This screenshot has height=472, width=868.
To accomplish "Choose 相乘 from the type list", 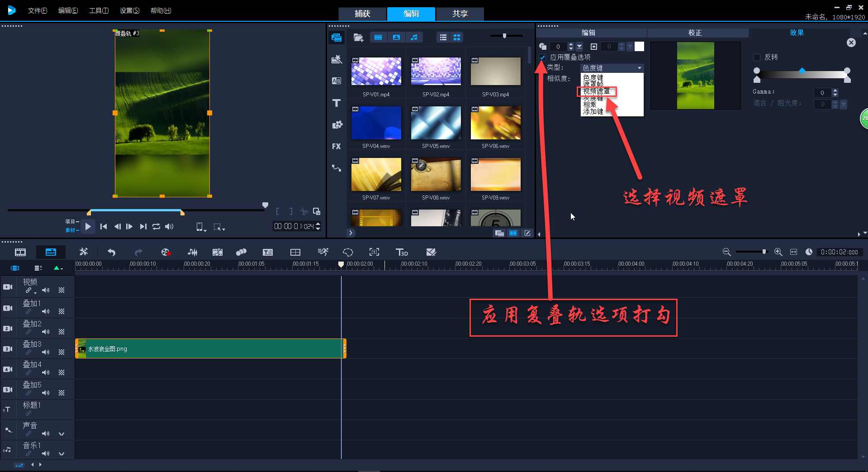I will point(590,105).
